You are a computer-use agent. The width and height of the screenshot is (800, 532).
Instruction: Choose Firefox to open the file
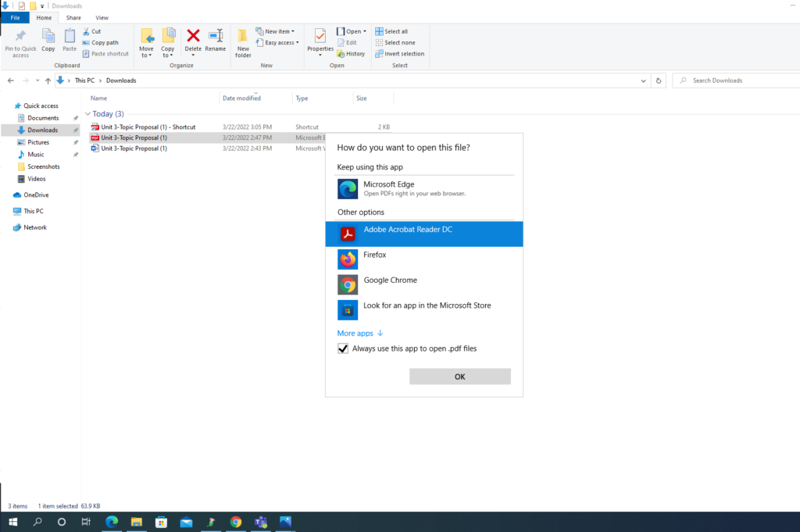coord(424,259)
